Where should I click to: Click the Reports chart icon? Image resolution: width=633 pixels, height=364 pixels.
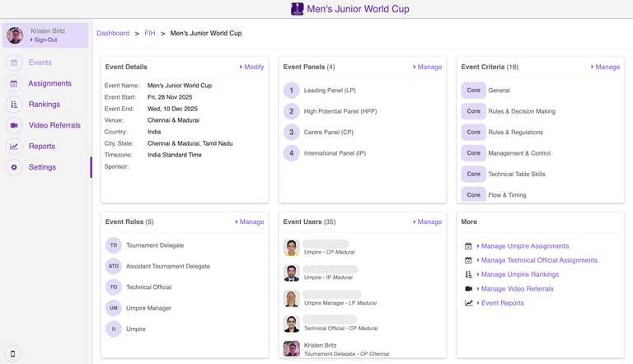(14, 147)
